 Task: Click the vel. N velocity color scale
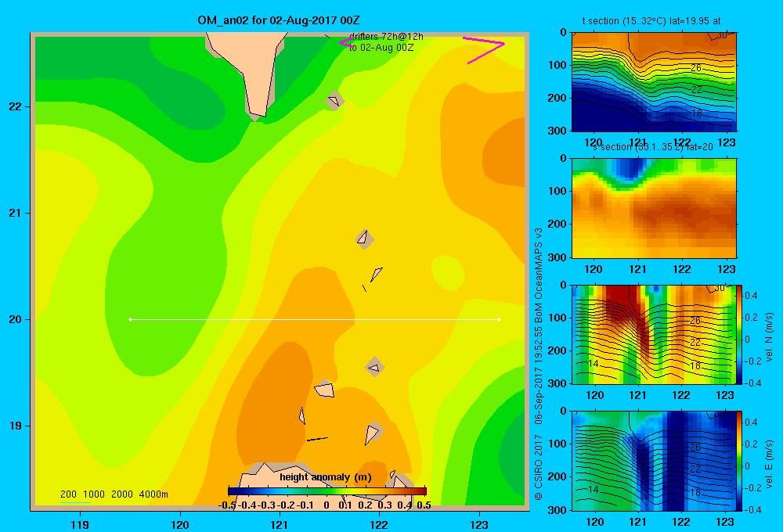point(740,334)
